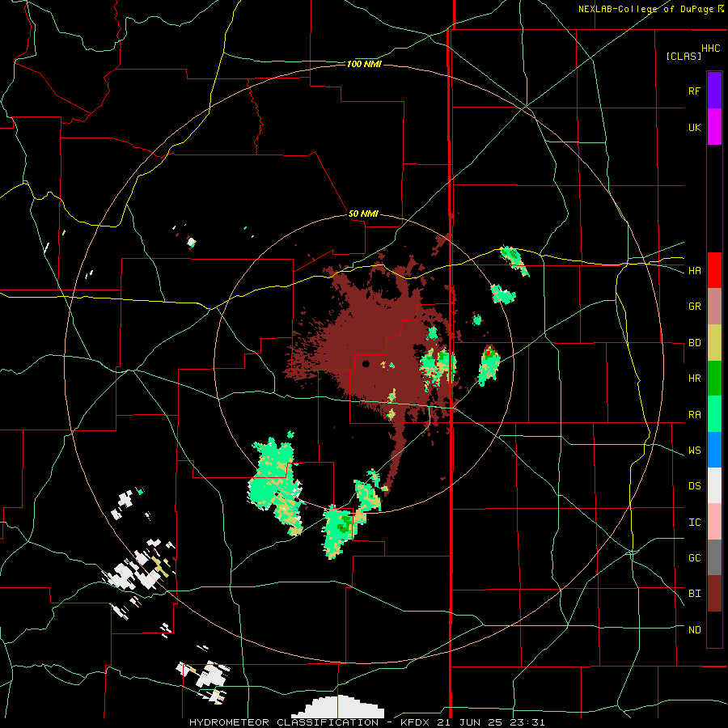Click the DS white legend swatch
Image resolution: width=728 pixels, height=728 pixels.
[714, 485]
